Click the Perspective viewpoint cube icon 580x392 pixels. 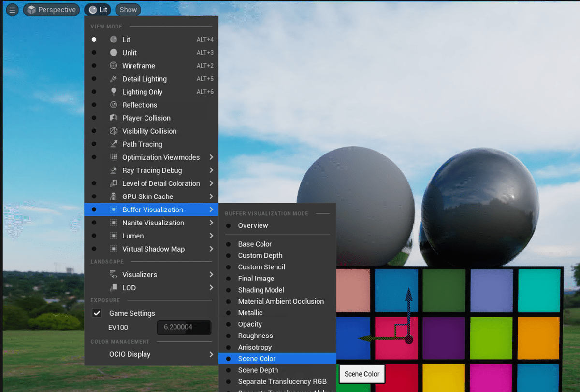(32, 10)
